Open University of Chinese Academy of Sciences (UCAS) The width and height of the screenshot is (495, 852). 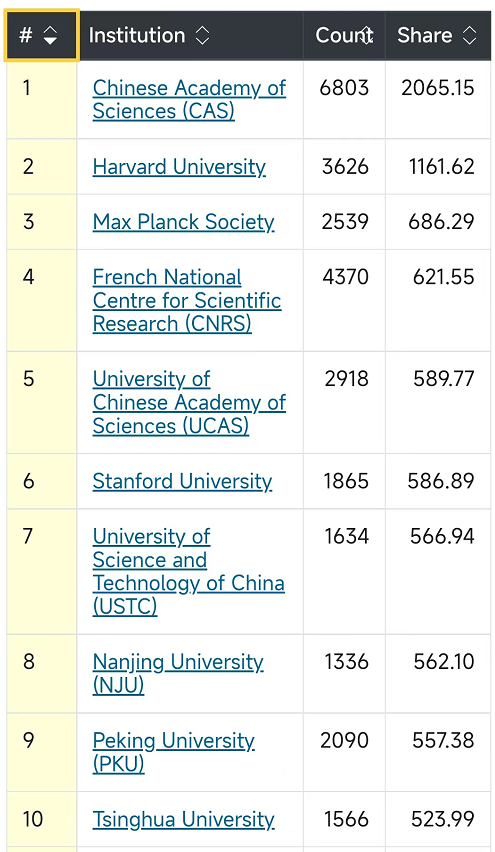(x=189, y=403)
